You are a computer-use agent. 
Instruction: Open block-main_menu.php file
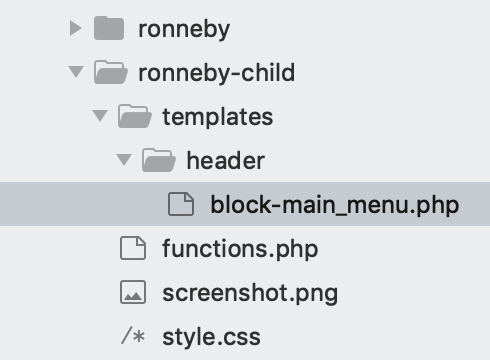click(x=335, y=205)
